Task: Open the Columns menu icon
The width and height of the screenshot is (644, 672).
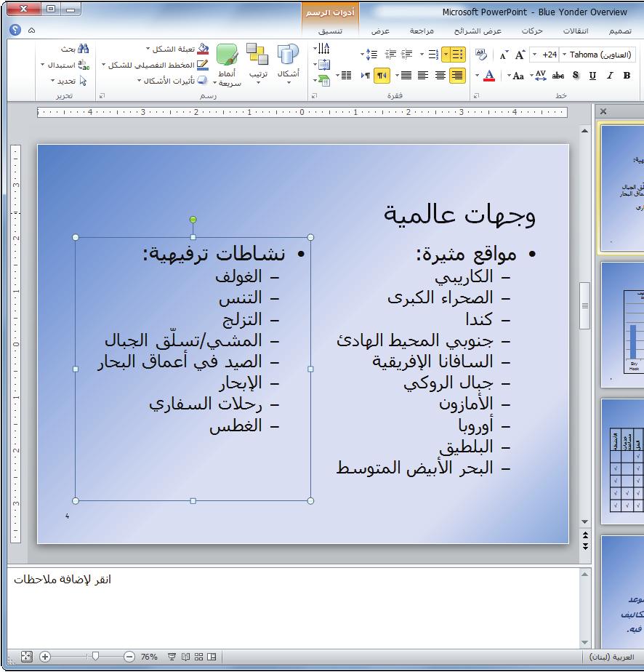Action: pos(344,76)
